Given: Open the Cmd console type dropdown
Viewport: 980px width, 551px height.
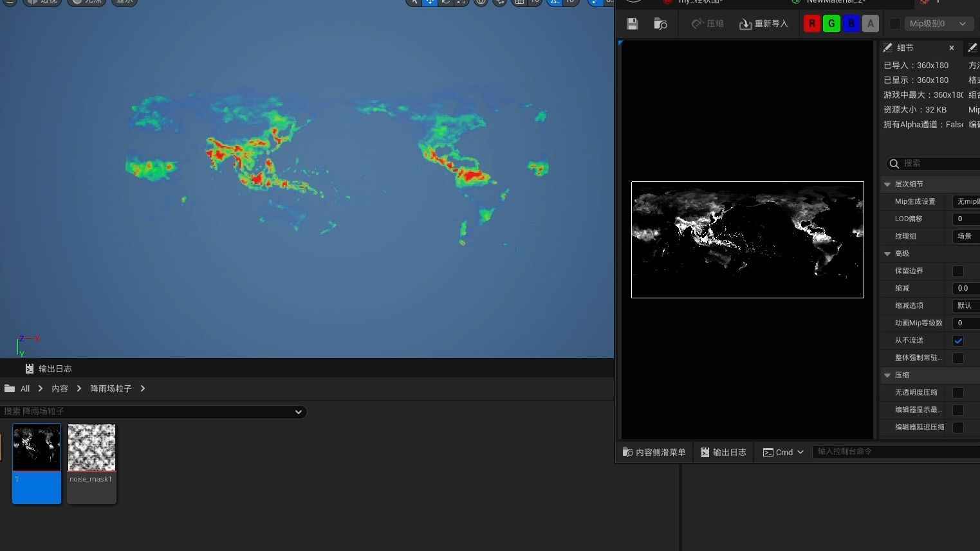Looking at the screenshot, I should pos(783,453).
